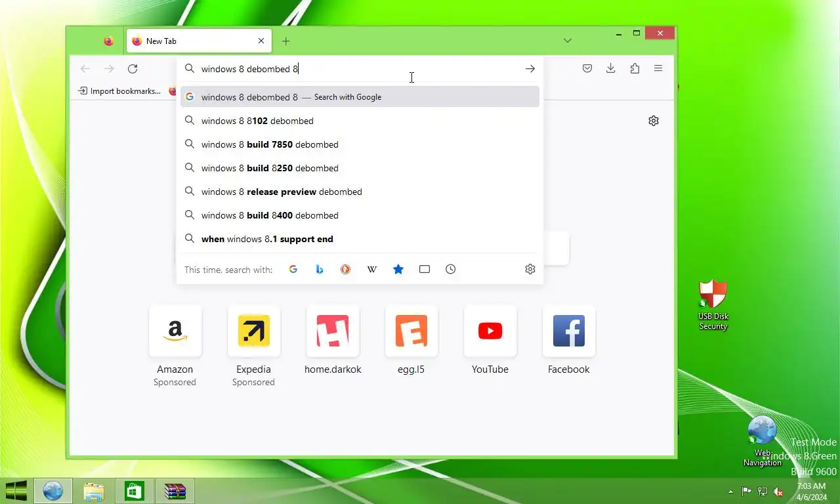This screenshot has height=504, width=840.
Task: Choose suggestion 'windows 8 build 8250 debombed'
Action: [x=360, y=168]
